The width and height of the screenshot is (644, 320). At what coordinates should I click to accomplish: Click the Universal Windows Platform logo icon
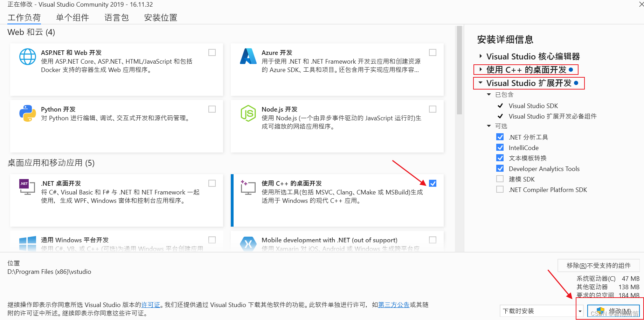point(28,243)
